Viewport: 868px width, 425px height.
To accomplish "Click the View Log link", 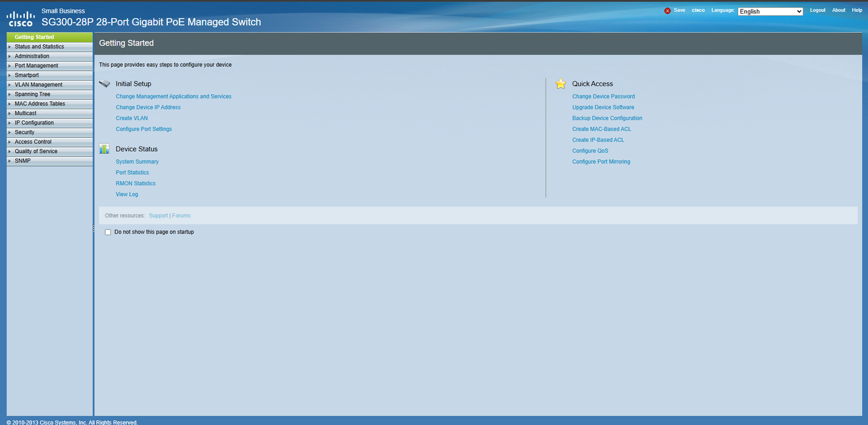I will click(127, 194).
